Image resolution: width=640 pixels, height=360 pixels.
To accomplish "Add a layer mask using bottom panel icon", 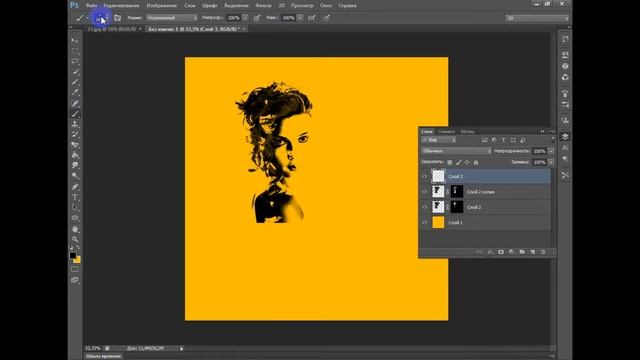I will tap(501, 252).
